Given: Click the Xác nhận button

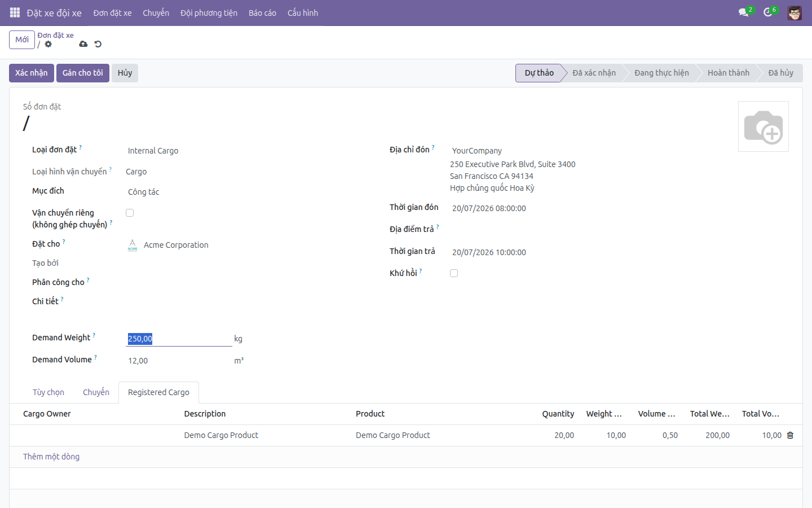Looking at the screenshot, I should point(32,73).
